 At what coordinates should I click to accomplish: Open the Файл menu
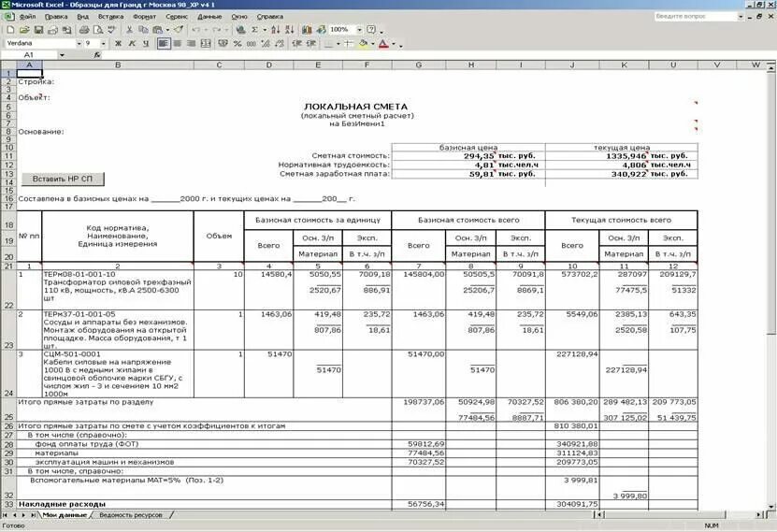coord(27,16)
